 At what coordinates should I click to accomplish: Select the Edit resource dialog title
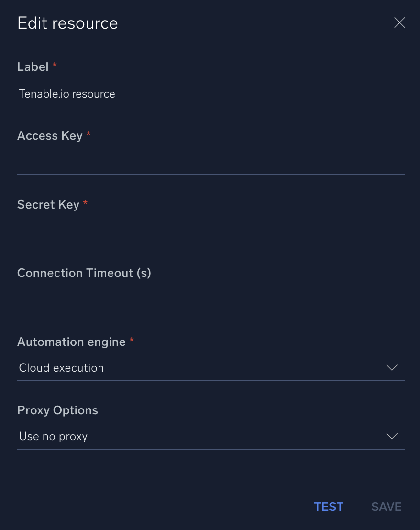click(67, 22)
